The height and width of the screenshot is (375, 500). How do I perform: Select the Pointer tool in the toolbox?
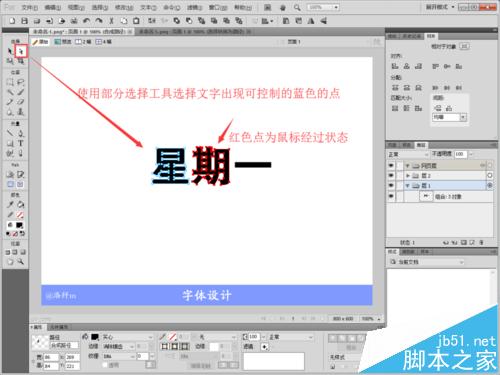click(x=10, y=51)
